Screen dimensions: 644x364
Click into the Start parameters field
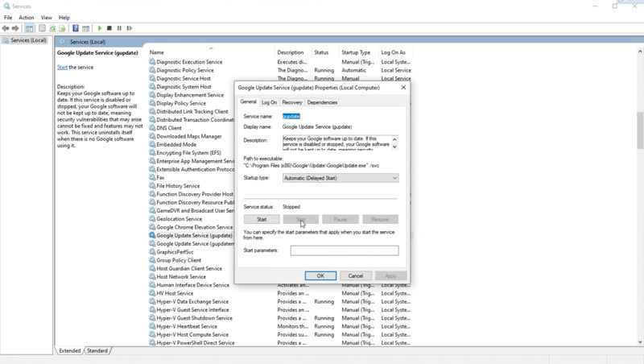(345, 250)
